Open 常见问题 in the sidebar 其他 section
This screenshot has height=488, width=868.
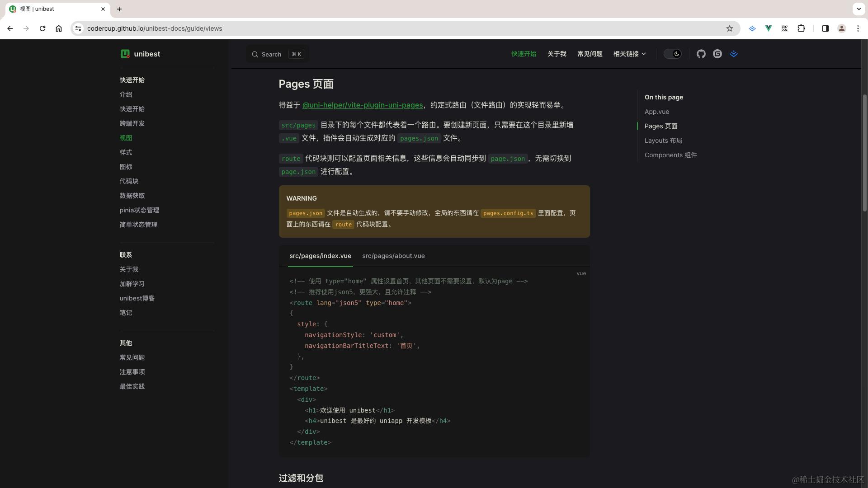132,358
